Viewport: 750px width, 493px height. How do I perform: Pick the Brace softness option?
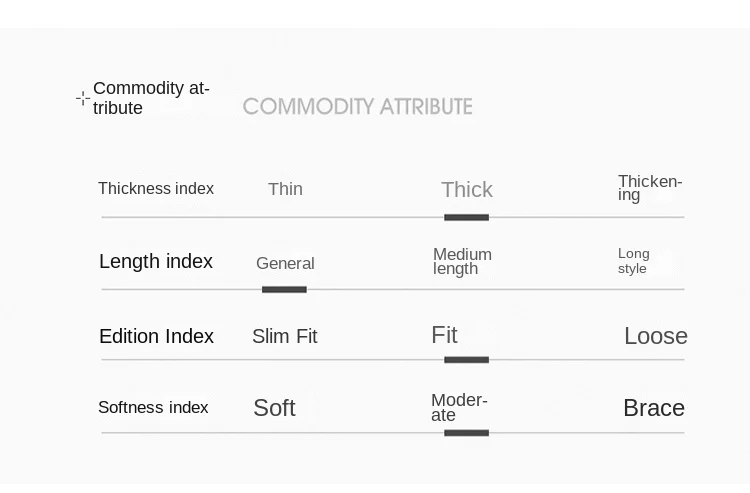click(653, 408)
